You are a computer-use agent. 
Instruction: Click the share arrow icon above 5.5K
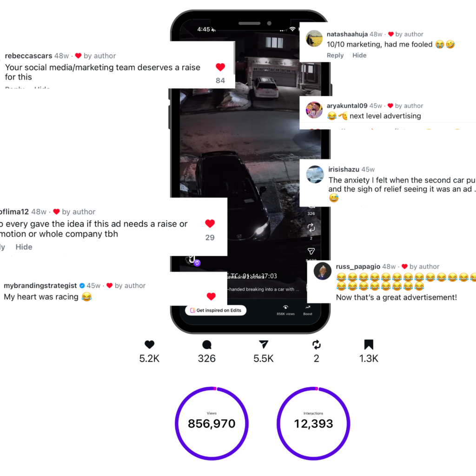pos(264,344)
